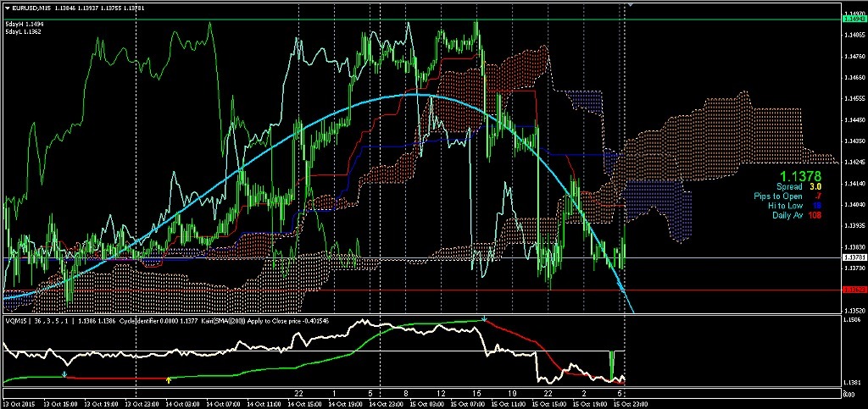The image size is (868, 409).
Task: Click the 1.13935 price axis label
Action: pos(853,225)
